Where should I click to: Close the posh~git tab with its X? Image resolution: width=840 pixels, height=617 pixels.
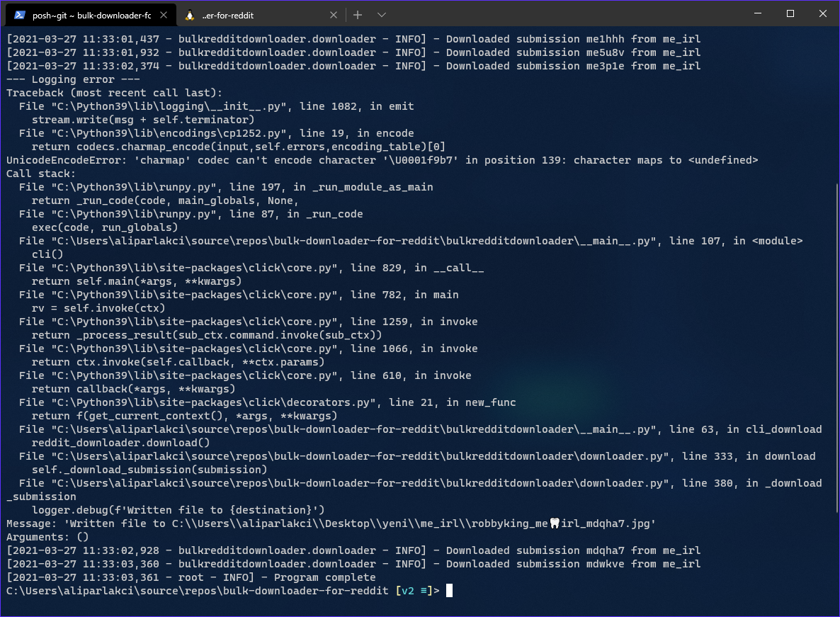coord(164,13)
